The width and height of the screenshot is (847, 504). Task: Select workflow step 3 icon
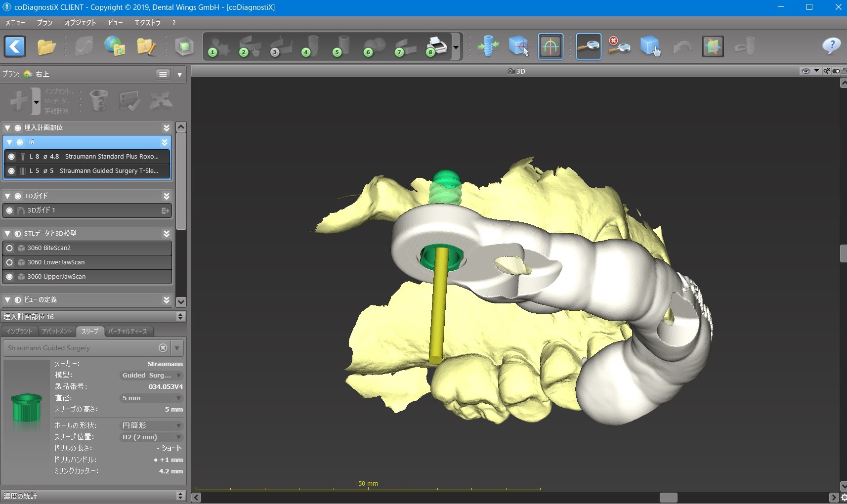tap(280, 47)
